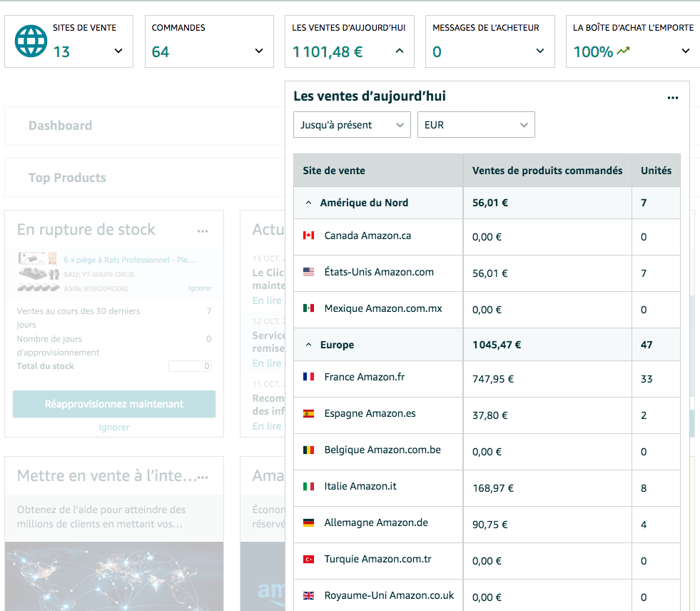Click the Turkey flag icon
700x611 pixels.
coord(308,559)
